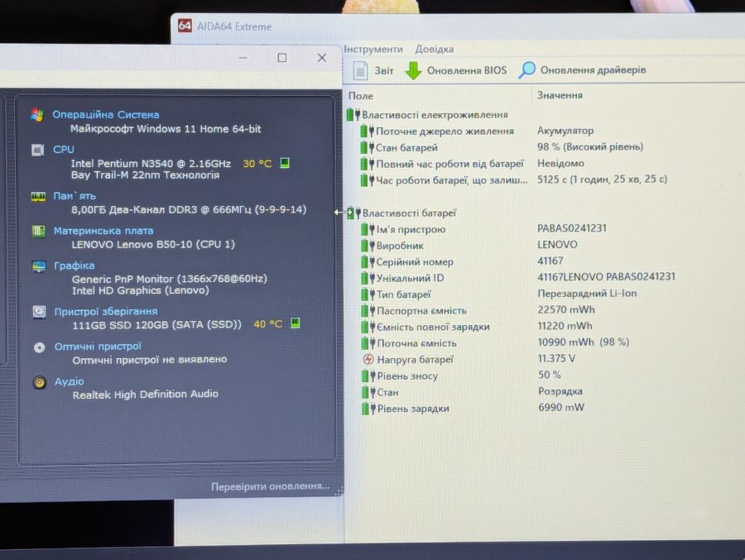Click the Оновлення драйверів toolbar button

pyautogui.click(x=582, y=69)
